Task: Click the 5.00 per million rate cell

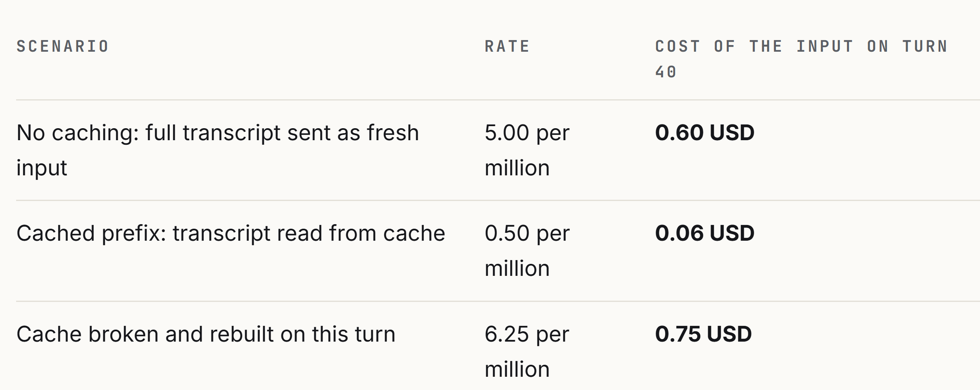Action: 527,150
